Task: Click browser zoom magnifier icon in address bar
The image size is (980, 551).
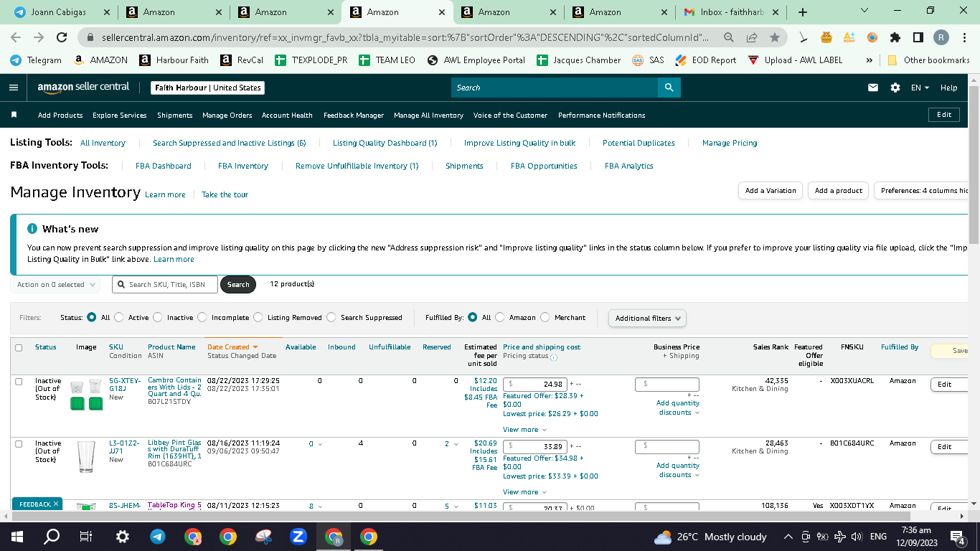Action: pos(729,37)
